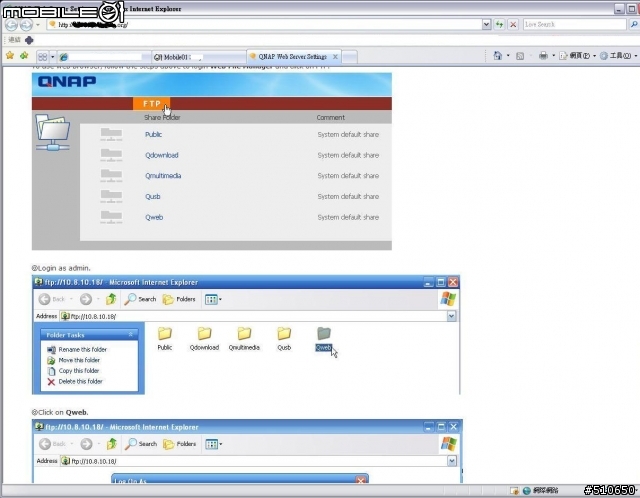Click the 連結 links bar label

[14, 40]
